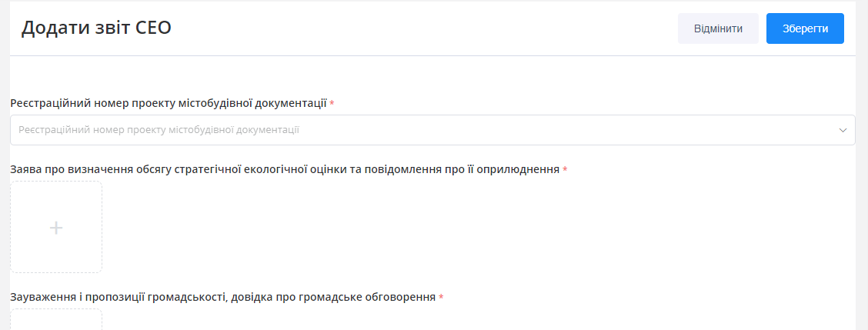Click the dropdown chevron arrow icon

click(x=843, y=130)
